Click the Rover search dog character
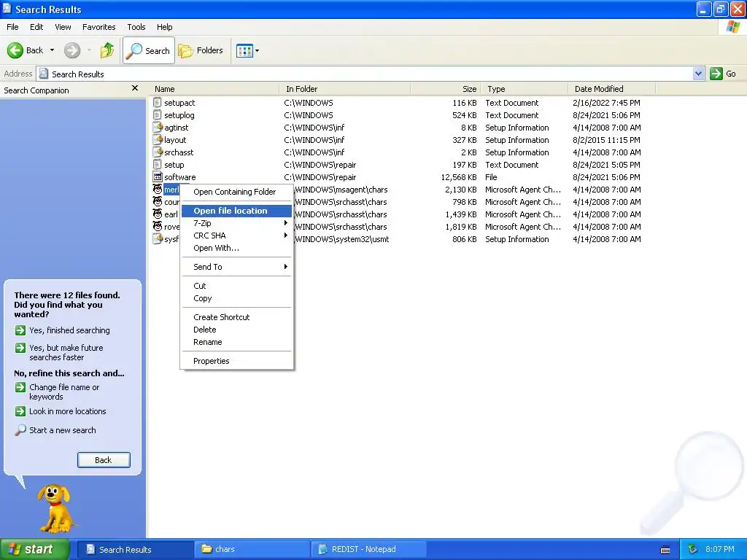 [56, 508]
